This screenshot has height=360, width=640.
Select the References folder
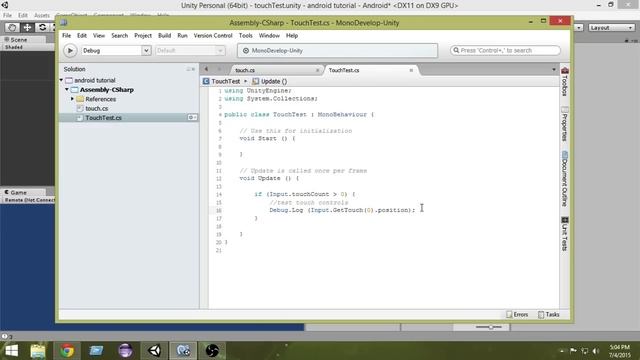coord(100,99)
